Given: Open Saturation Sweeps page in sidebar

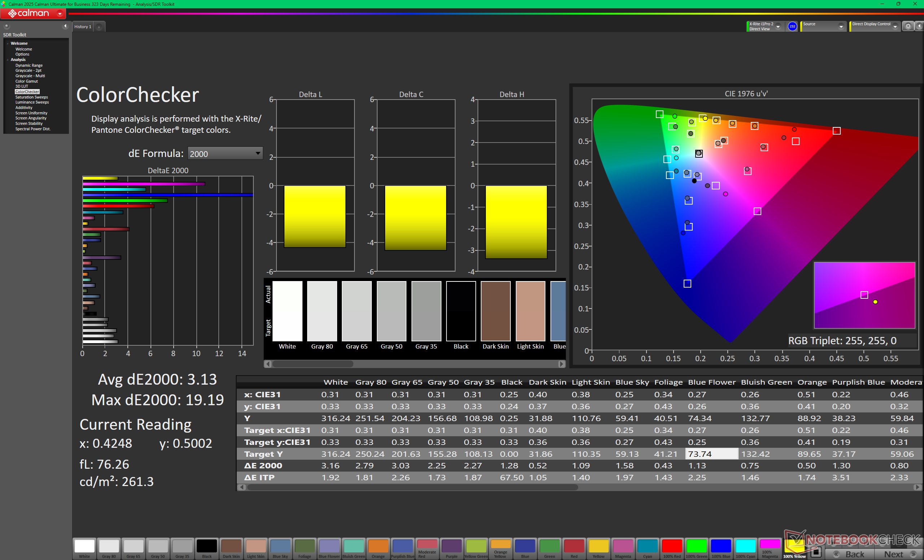Looking at the screenshot, I should [31, 97].
